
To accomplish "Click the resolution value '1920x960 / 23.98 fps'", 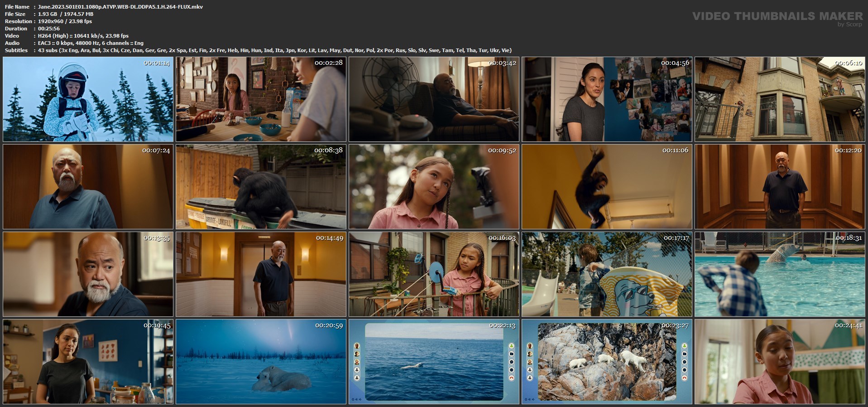I will point(65,21).
